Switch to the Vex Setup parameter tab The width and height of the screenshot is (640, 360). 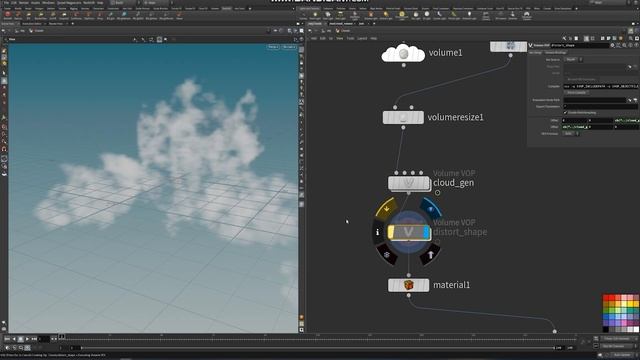pyautogui.click(x=536, y=53)
